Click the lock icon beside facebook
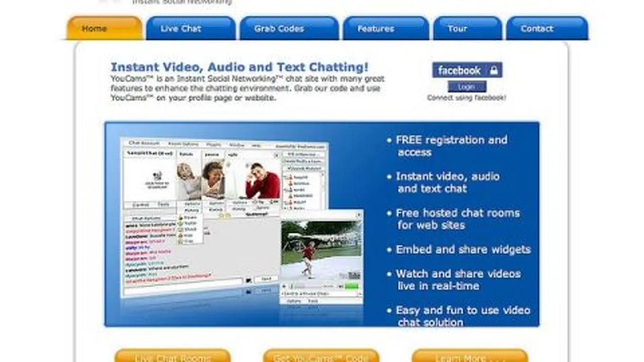Viewport: 644px width, 362px height. [x=494, y=71]
